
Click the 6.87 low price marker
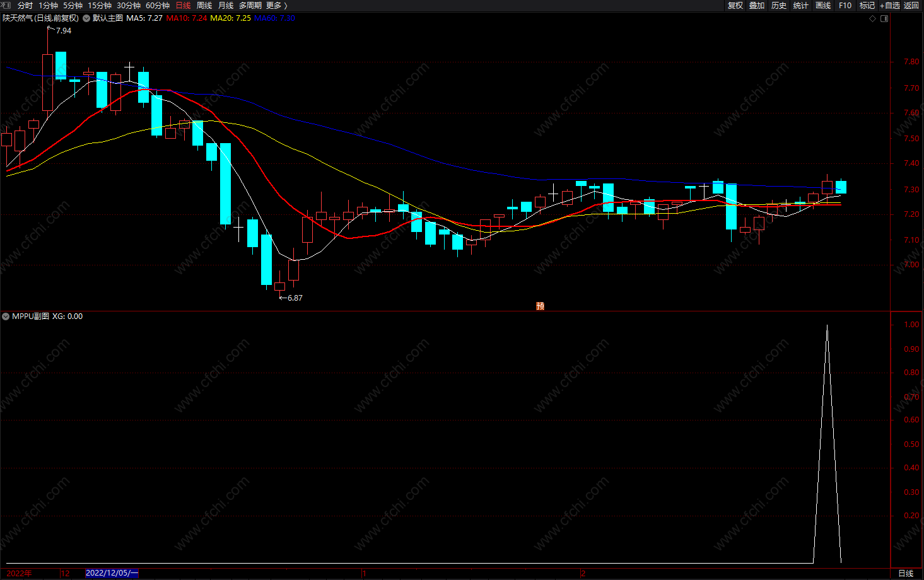295,298
